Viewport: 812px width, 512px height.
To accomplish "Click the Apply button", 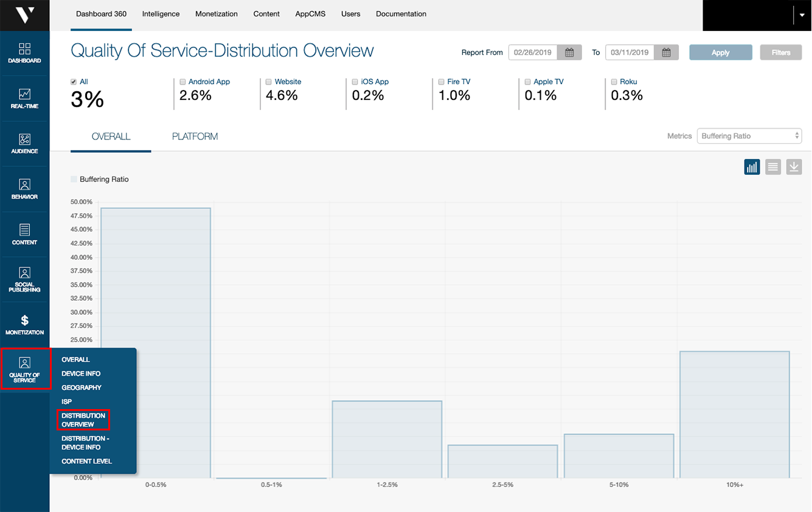I will [720, 52].
